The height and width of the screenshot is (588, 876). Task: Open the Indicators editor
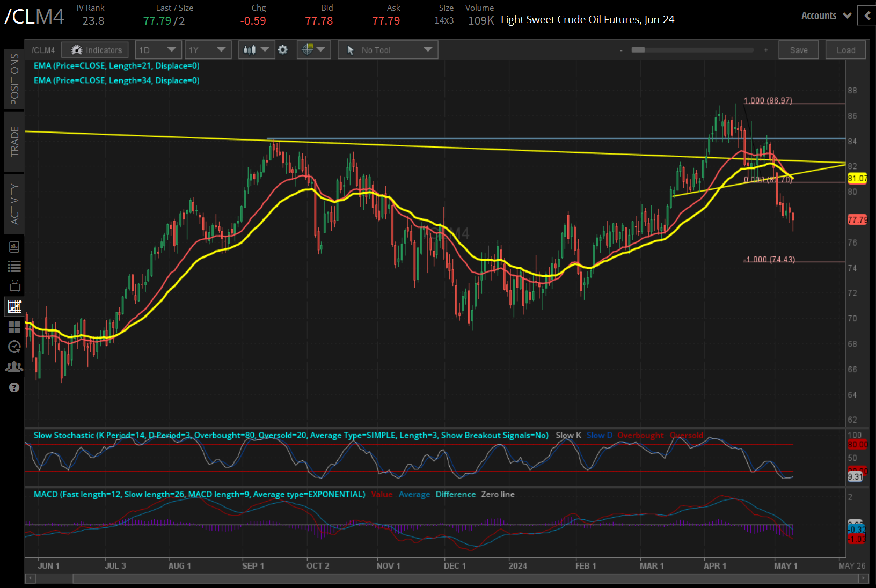coord(94,49)
